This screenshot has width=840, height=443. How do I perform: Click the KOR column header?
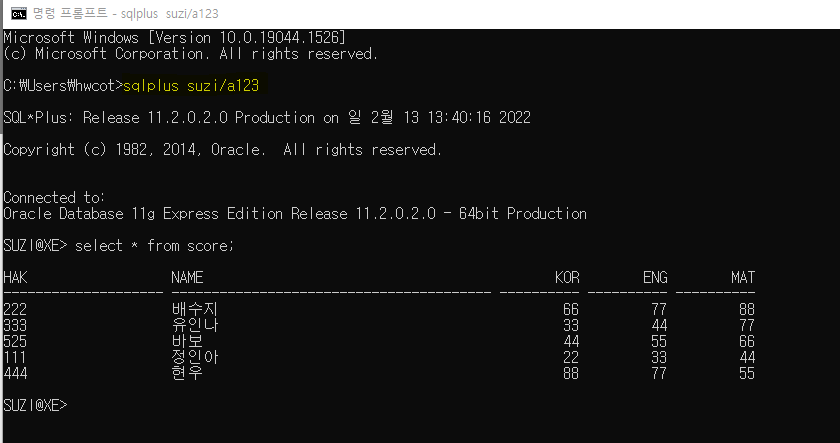(x=567, y=277)
